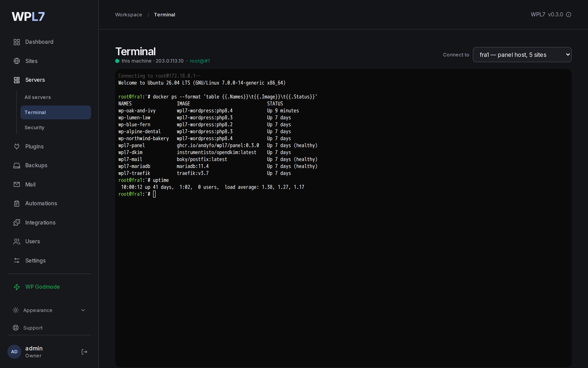The height and width of the screenshot is (368, 588).
Task: Click the Mail envelope icon
Action: (17, 184)
